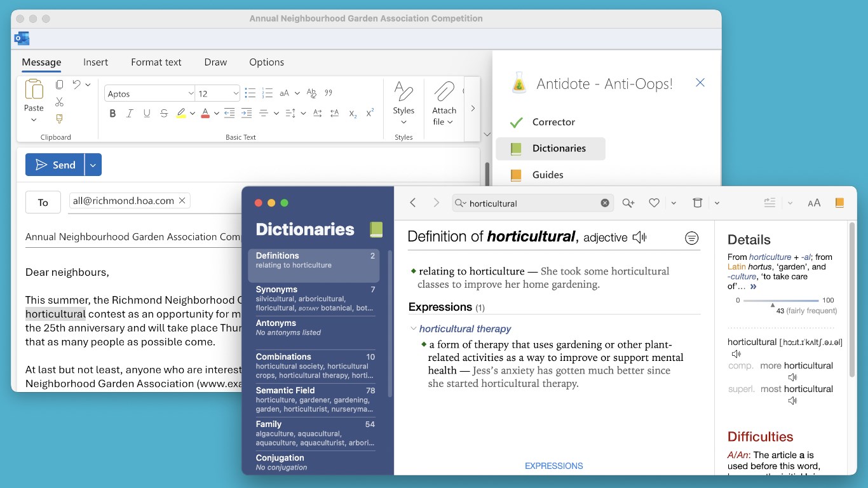Send the email message
The width and height of the screenshot is (868, 488).
point(55,165)
